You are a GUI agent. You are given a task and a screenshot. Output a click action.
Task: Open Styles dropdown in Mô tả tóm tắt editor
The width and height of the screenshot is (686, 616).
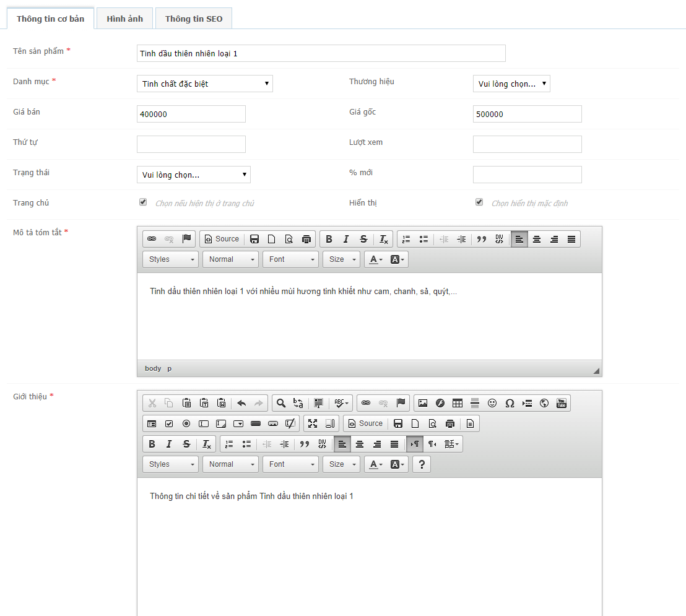tap(171, 259)
